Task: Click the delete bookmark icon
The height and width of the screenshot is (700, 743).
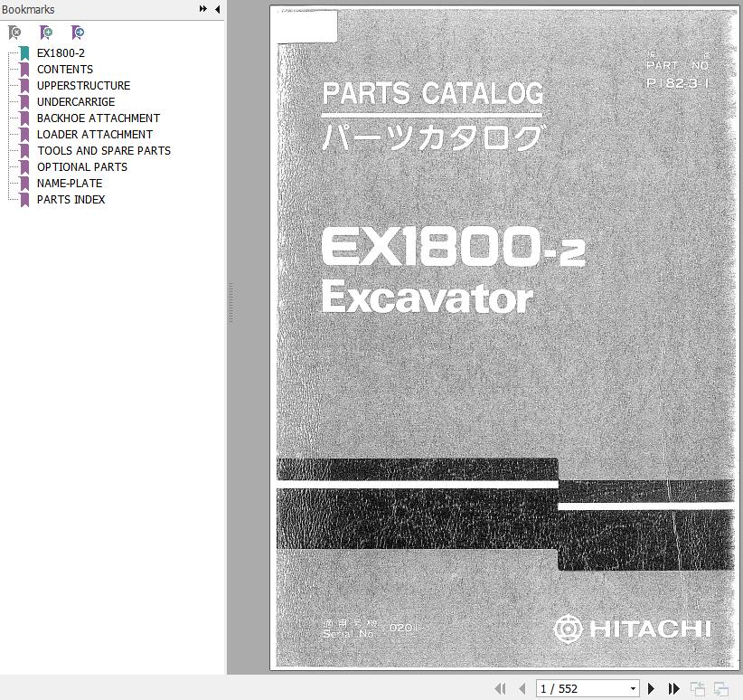Action: click(14, 33)
